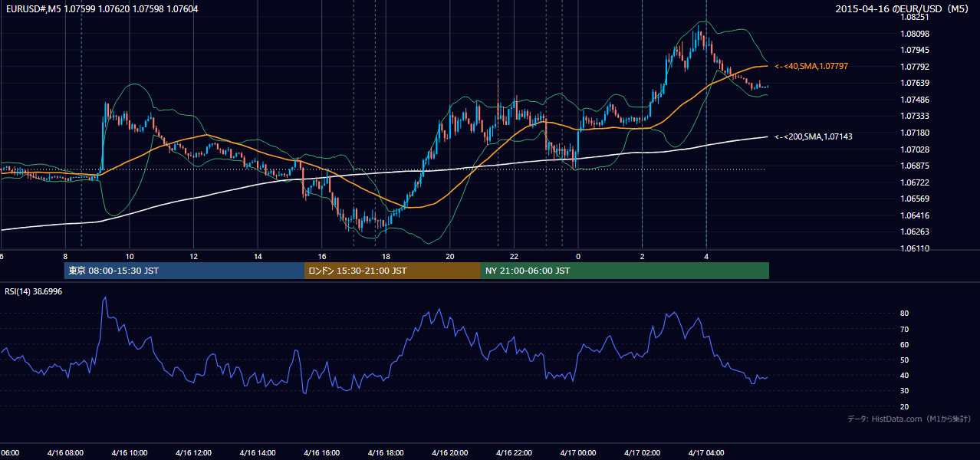
Task: Click RSI scale value 50
Action: [x=905, y=360]
